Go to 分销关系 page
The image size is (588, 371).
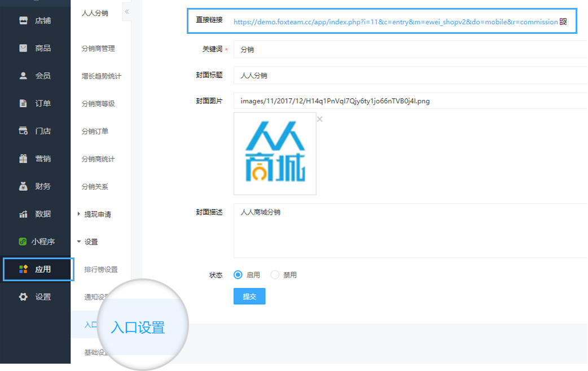[x=95, y=187]
